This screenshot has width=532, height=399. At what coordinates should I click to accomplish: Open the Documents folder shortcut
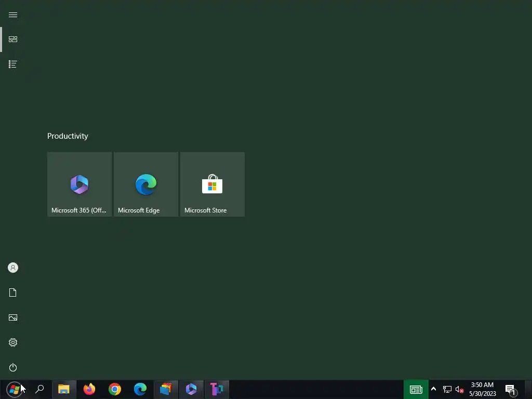point(13,292)
